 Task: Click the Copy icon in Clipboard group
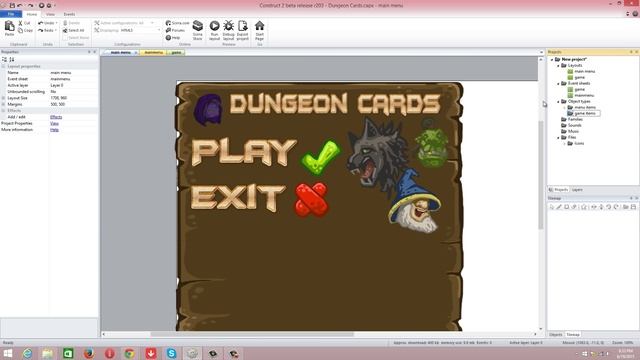pyautogui.click(x=20, y=31)
